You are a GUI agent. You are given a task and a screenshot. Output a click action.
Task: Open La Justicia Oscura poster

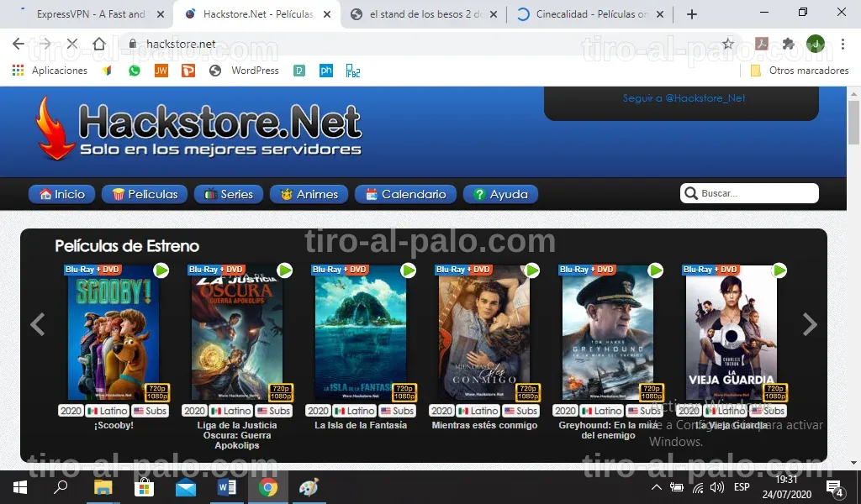(x=237, y=333)
